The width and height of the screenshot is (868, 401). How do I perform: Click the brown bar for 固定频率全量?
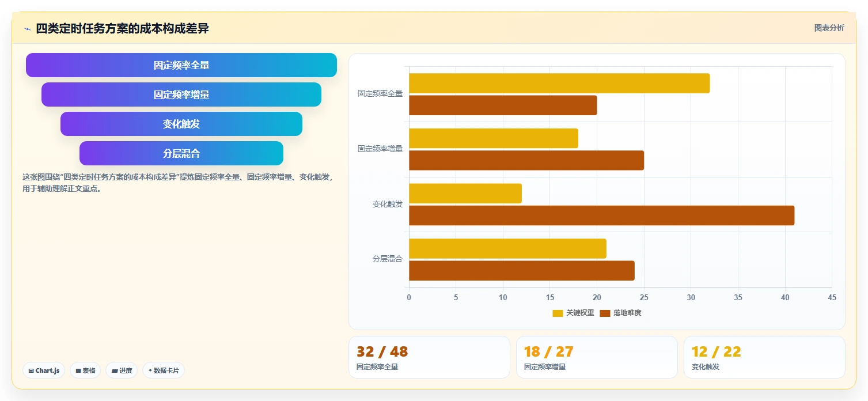[503, 105]
